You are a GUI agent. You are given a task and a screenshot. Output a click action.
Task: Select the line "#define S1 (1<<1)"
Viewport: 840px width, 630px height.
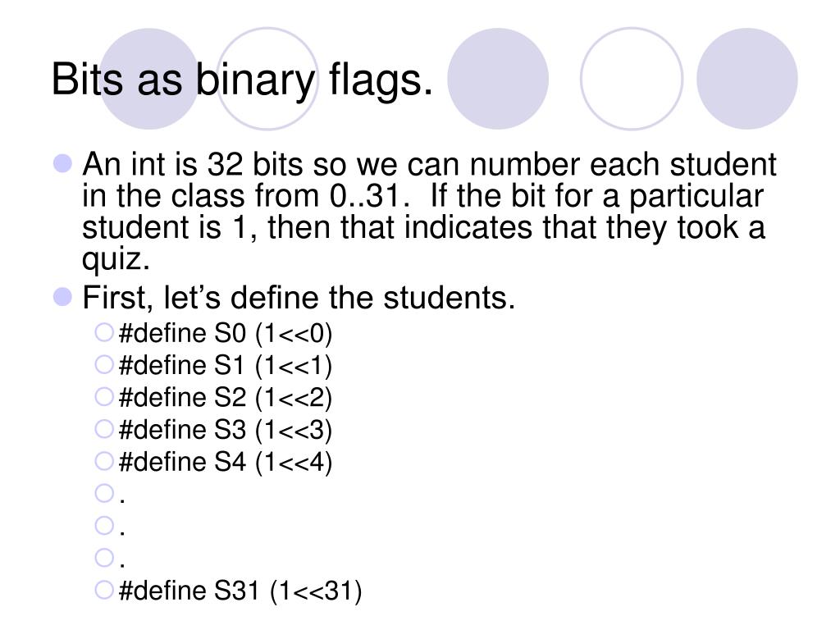[226, 365]
